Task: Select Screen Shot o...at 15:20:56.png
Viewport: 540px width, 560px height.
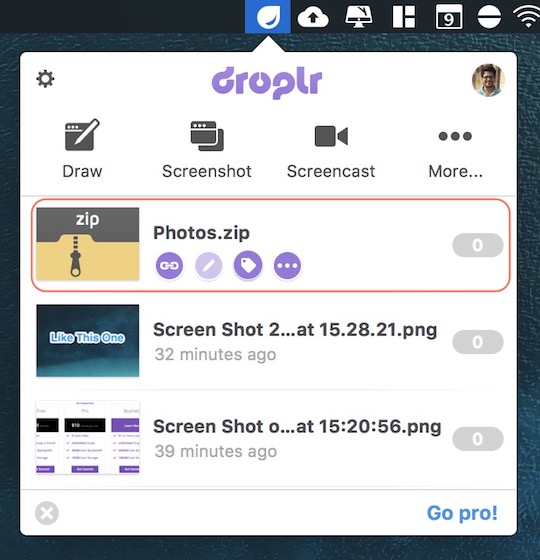Action: (x=297, y=427)
